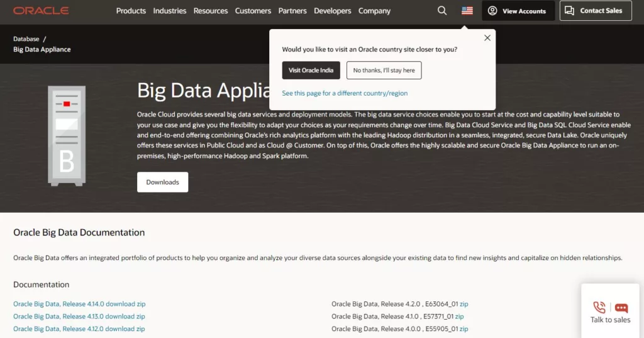Click Talk to sales label

pyautogui.click(x=610, y=320)
